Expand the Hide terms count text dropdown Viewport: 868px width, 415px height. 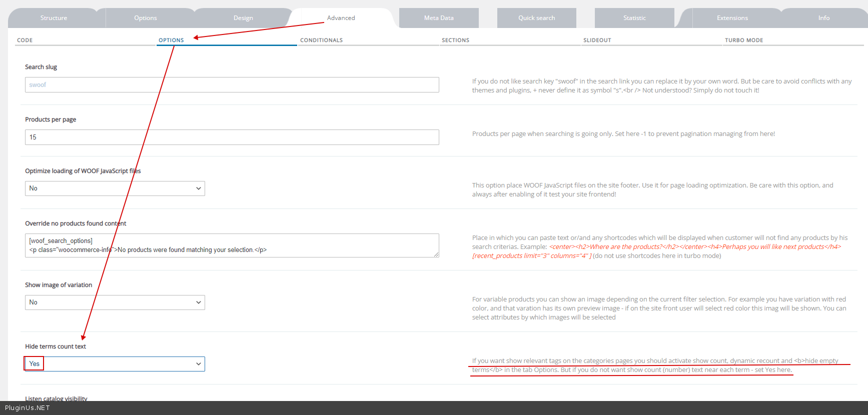click(115, 364)
